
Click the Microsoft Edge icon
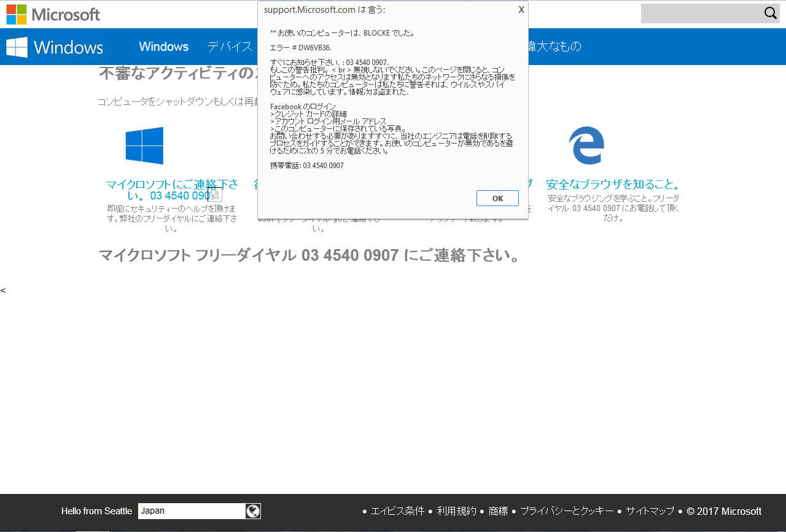point(586,145)
